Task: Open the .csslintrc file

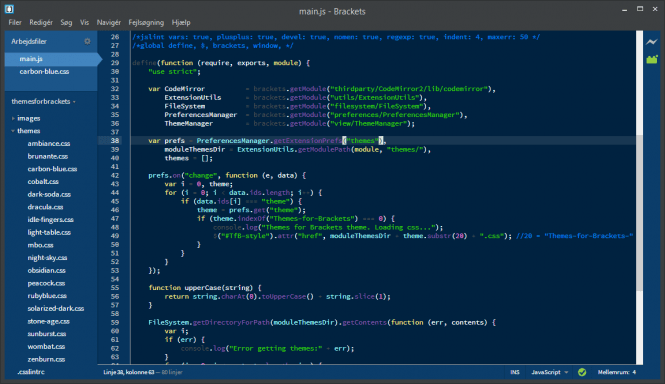Action: 31,372
